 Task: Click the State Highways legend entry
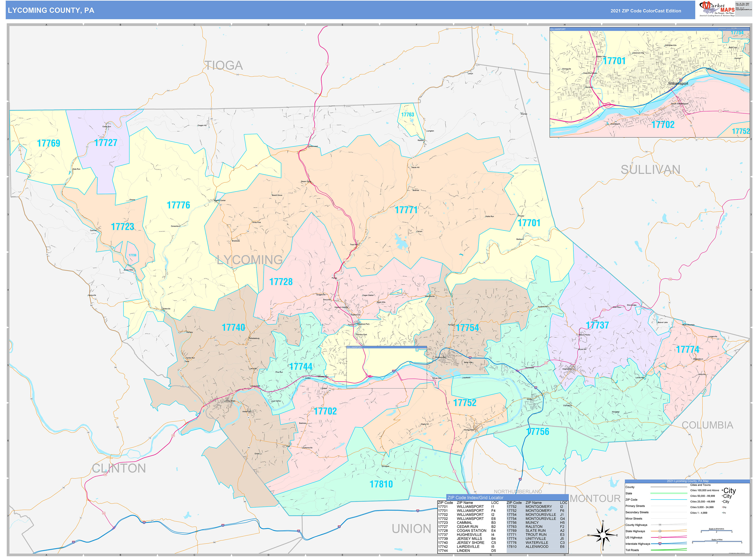coord(656,531)
